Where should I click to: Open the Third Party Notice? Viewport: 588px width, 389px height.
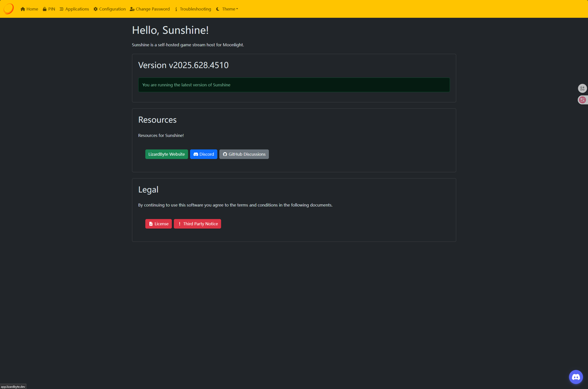click(x=197, y=224)
